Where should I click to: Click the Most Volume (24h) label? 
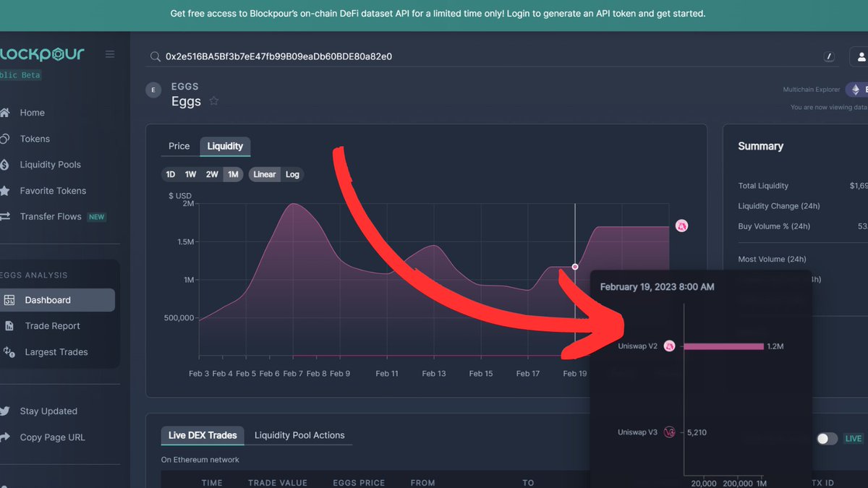[772, 259]
